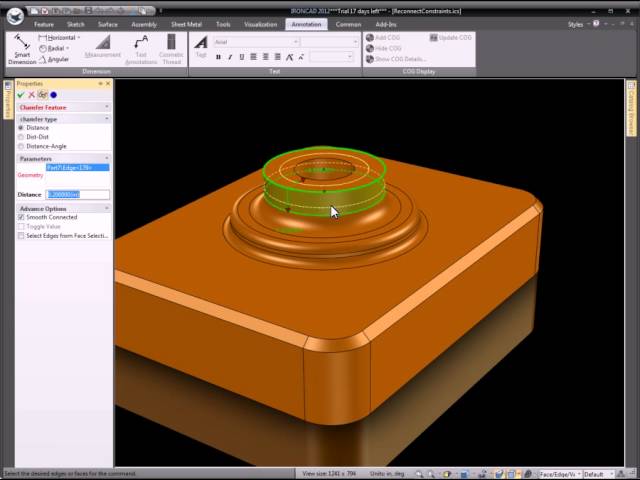Toggle italic text formatting
The image size is (640, 480).
pyautogui.click(x=230, y=57)
